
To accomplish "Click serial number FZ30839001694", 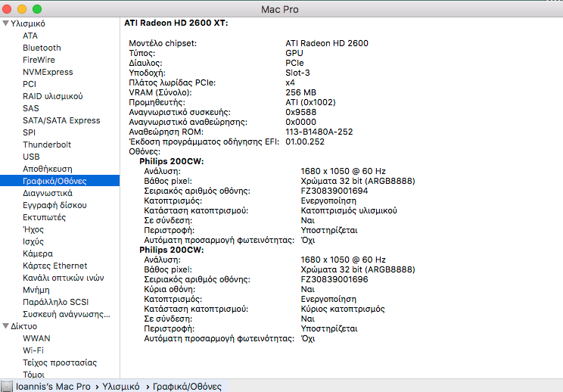I will coord(334,191).
